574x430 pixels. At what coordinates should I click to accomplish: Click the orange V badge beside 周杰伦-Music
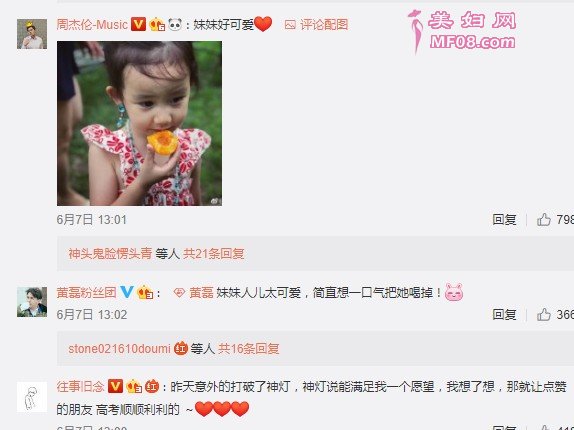[x=138, y=24]
